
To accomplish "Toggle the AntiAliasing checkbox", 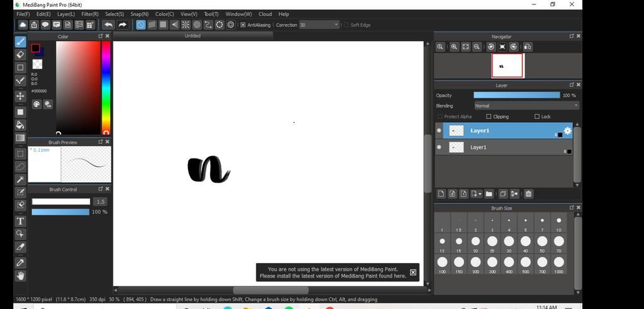I will 243,25.
